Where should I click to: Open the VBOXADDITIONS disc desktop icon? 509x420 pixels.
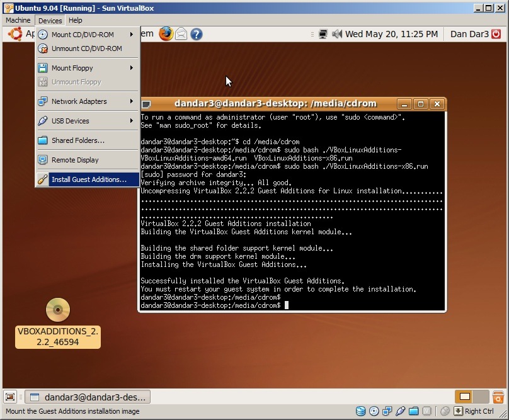(58, 310)
